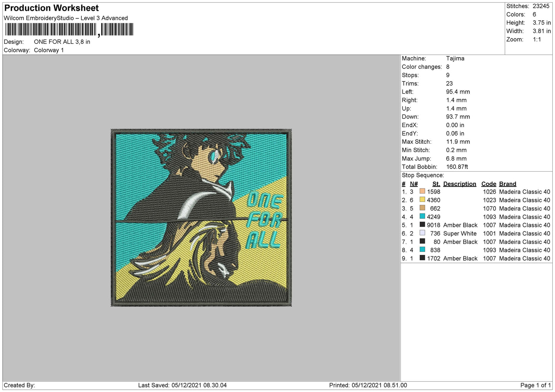This screenshot has height=392, width=555.
Task: Click the 'Up:' label
Action: pyautogui.click(x=406, y=109)
